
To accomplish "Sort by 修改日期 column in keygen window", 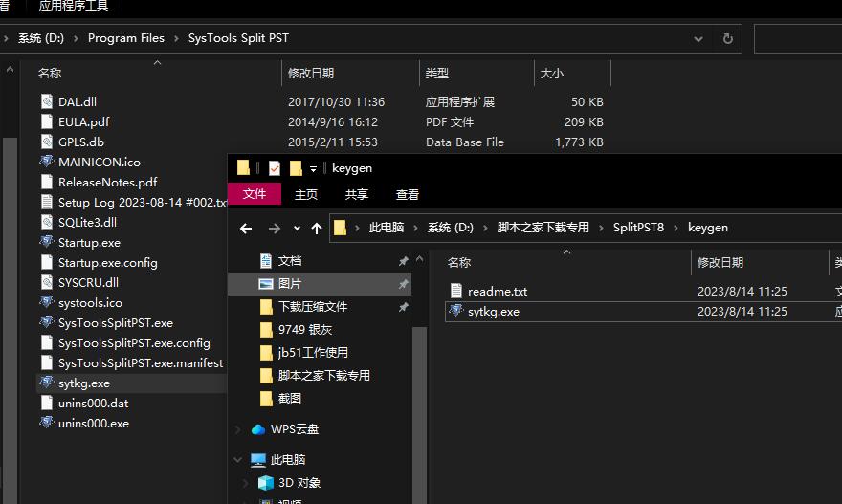I will tap(760, 262).
